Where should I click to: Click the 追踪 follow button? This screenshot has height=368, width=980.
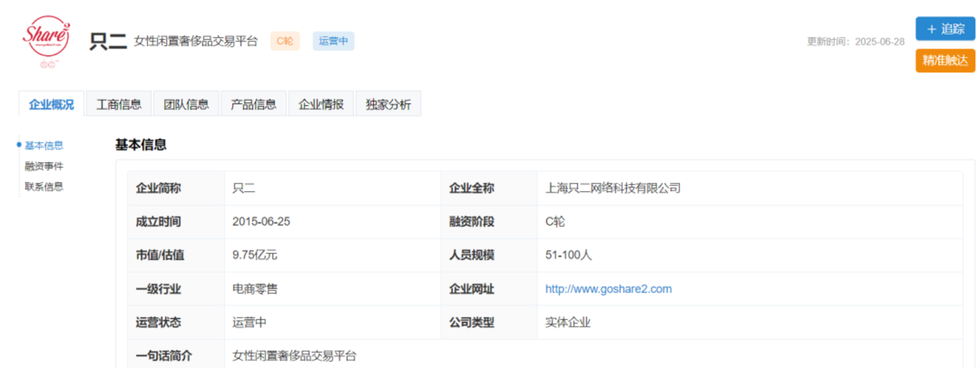click(945, 29)
